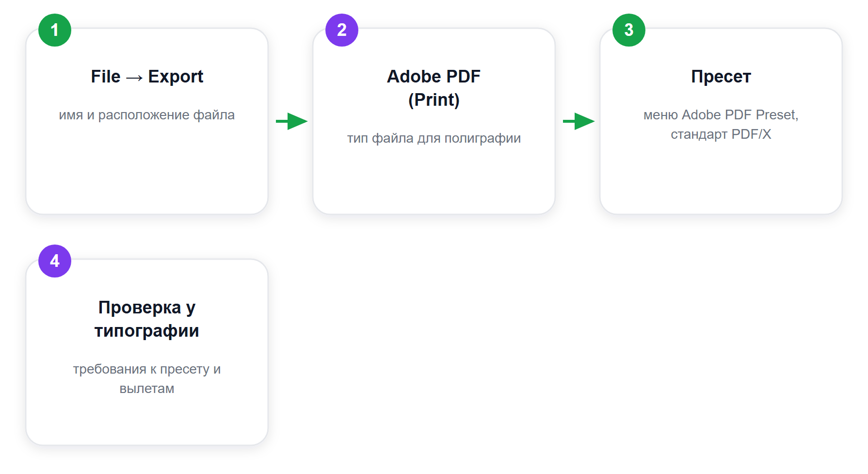
Task: Click the вылетам text in step 4
Action: (x=147, y=389)
